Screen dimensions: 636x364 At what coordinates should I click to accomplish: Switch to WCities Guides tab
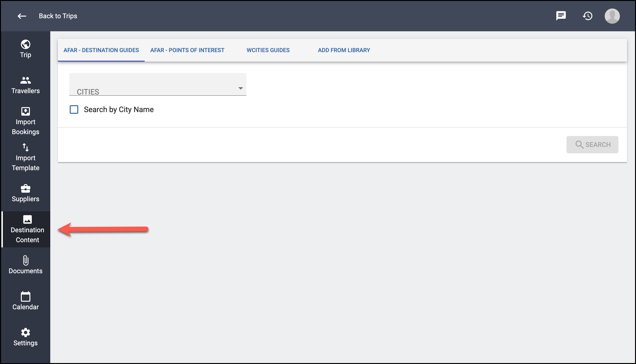[268, 50]
